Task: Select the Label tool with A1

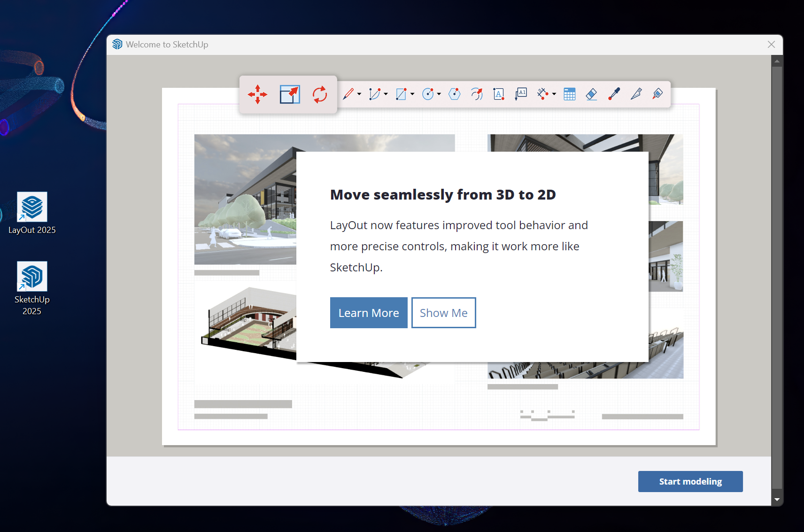Action: tap(521, 94)
